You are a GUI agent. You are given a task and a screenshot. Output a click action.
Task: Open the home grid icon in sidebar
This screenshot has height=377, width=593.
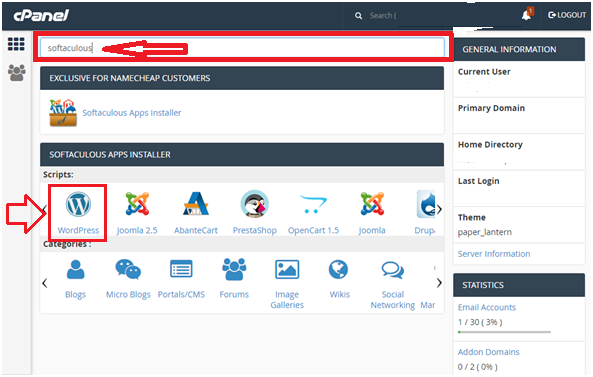click(x=16, y=44)
